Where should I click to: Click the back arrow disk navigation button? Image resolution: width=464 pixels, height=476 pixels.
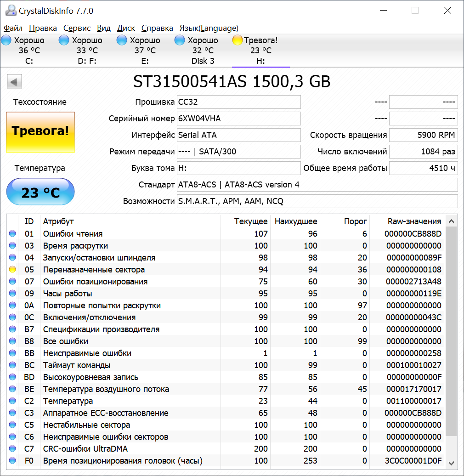[14, 82]
